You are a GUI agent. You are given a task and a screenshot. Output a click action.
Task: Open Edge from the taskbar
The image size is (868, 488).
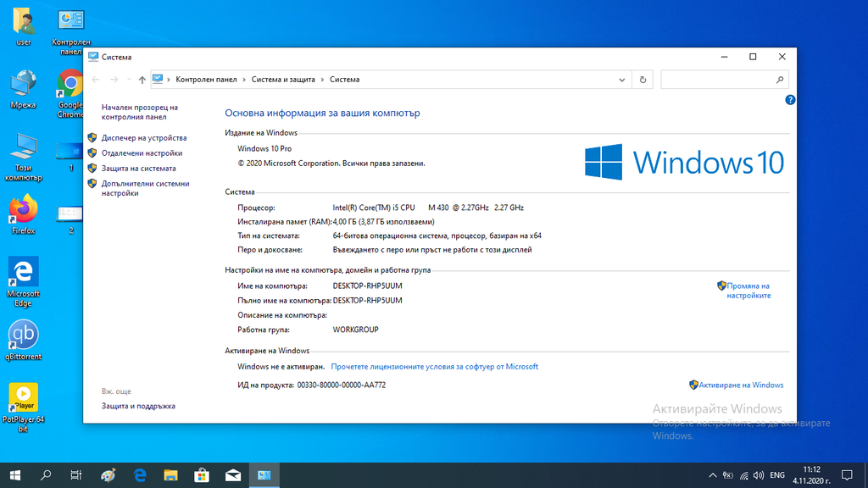(140, 475)
